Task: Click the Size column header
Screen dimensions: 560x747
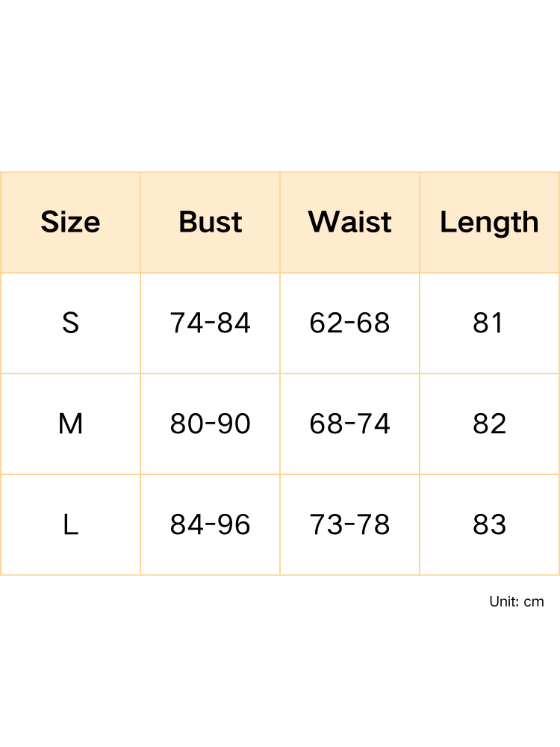Action: pyautogui.click(x=70, y=223)
